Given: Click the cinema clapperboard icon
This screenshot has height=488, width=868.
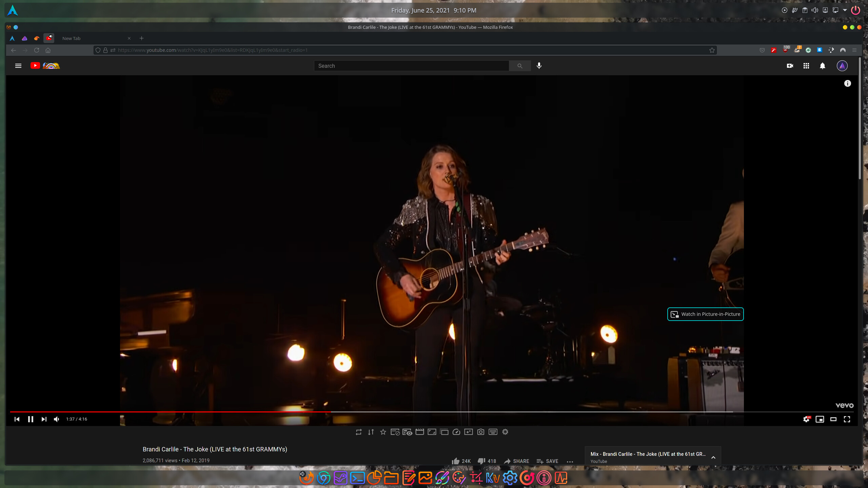Looking at the screenshot, I should [420, 432].
